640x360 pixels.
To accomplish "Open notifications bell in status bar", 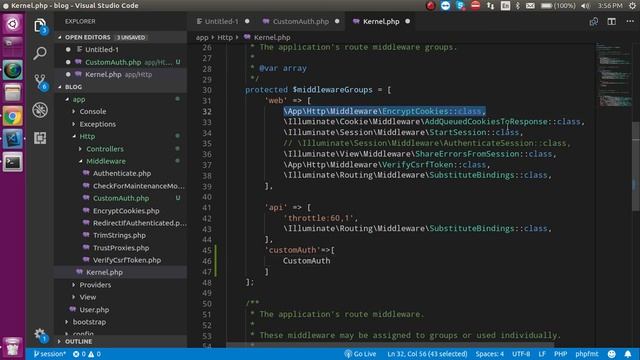I will click(628, 354).
